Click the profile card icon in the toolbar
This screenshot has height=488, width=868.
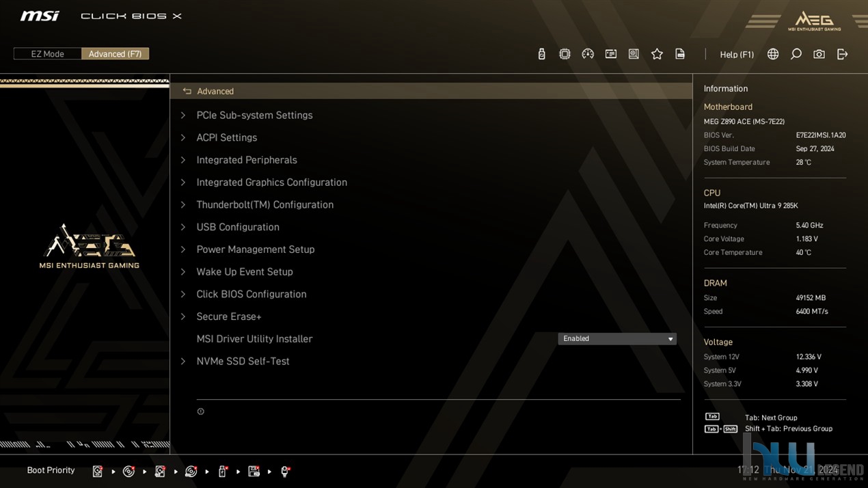pyautogui.click(x=611, y=54)
